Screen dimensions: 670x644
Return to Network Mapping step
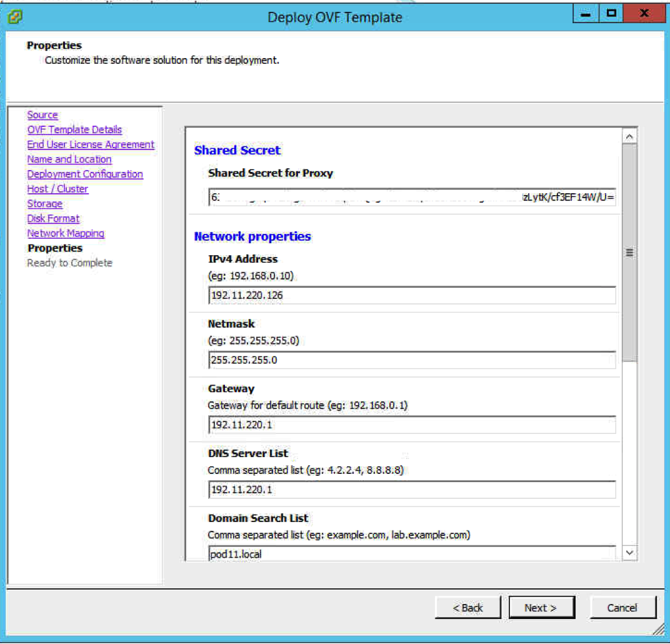click(x=66, y=233)
